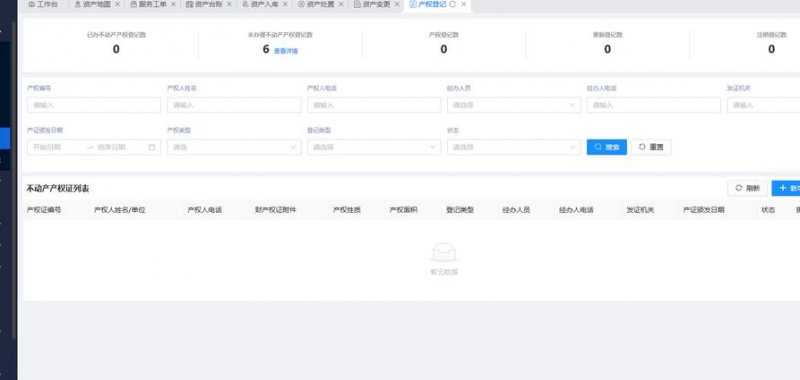This screenshot has height=380, width=800.
Task: Click 经办人员 column header in table
Action: tap(516, 210)
